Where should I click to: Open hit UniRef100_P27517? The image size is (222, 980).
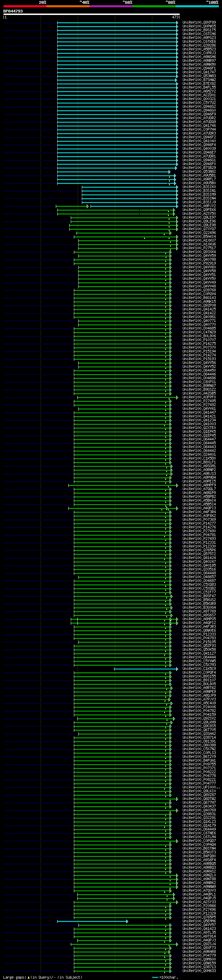click(199, 248)
